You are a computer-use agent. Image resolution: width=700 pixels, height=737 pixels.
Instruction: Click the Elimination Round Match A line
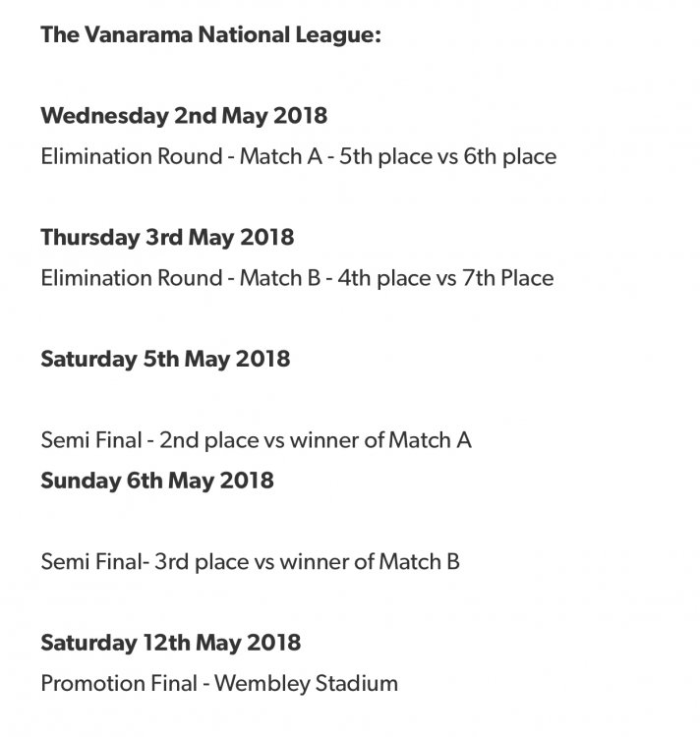298,156
